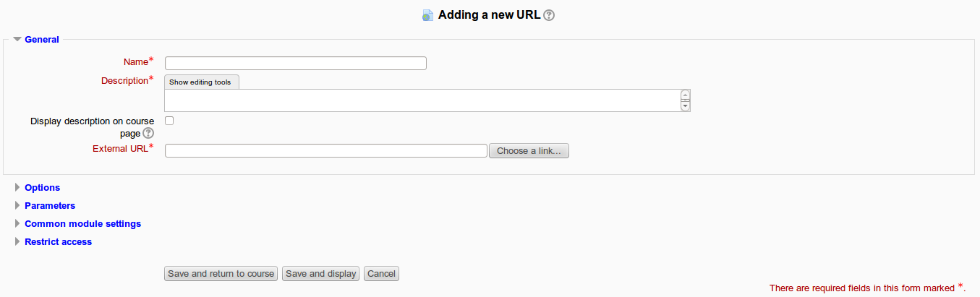Click the description box scroll down arrow

pos(686,106)
